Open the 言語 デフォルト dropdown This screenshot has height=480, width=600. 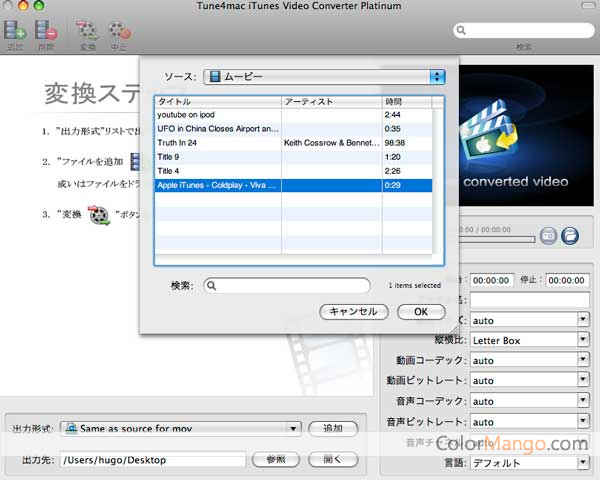529,463
